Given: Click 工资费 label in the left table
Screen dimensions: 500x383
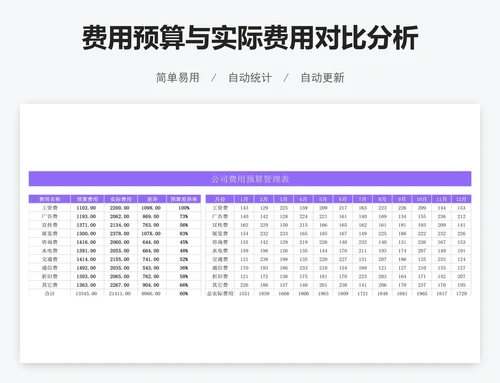Looking at the screenshot, I should pos(50,208).
